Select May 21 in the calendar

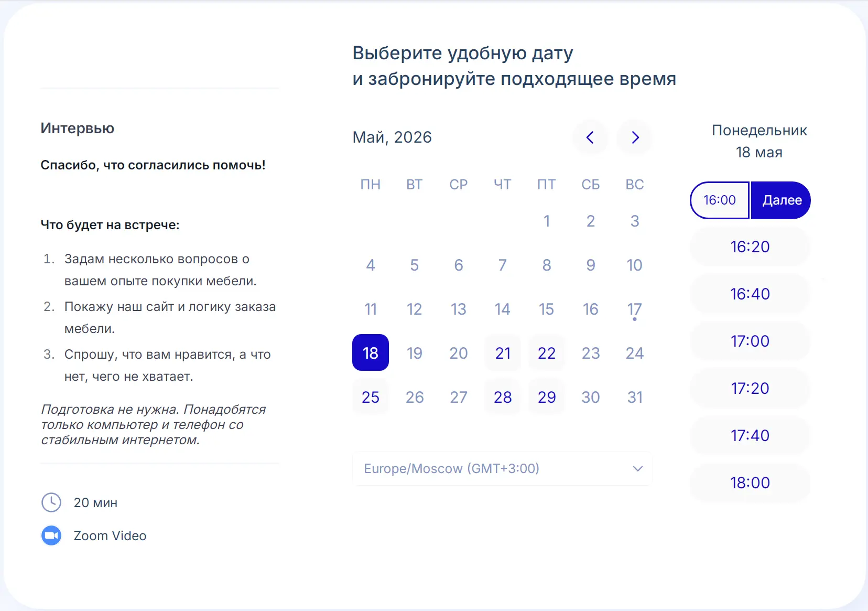tap(503, 353)
